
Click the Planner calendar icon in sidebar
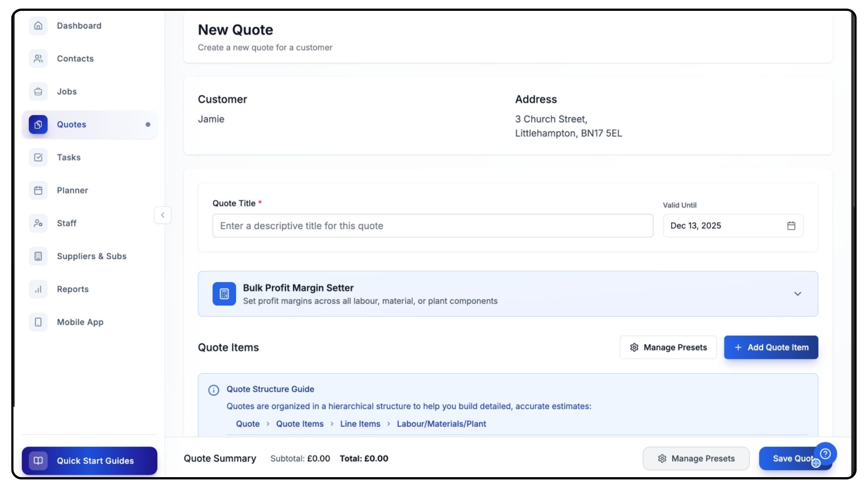click(38, 190)
